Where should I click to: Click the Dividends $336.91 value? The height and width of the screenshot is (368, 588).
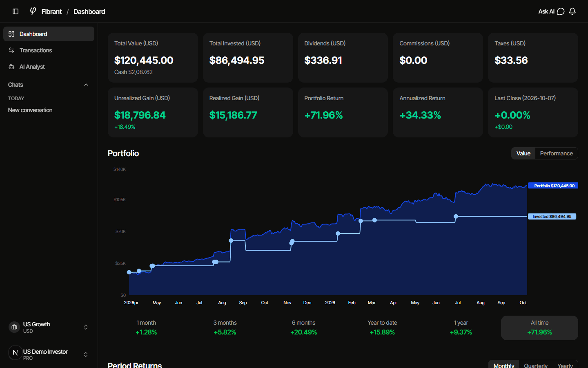pyautogui.click(x=323, y=61)
